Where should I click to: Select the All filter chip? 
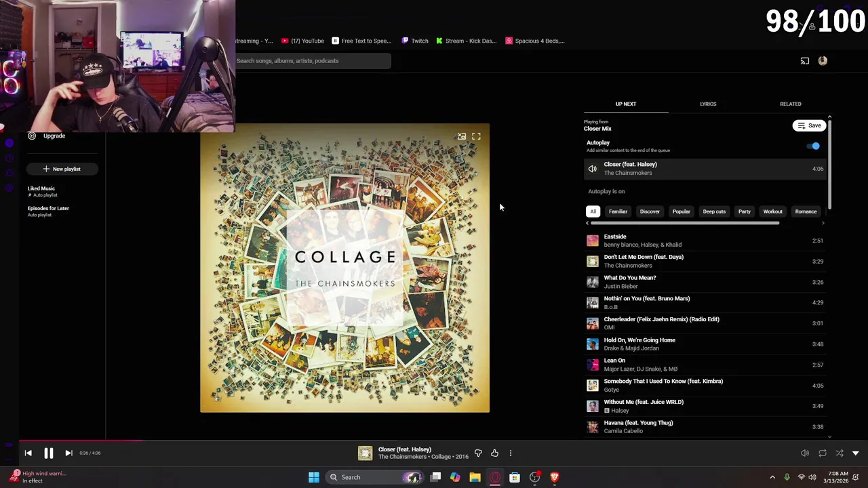click(593, 211)
